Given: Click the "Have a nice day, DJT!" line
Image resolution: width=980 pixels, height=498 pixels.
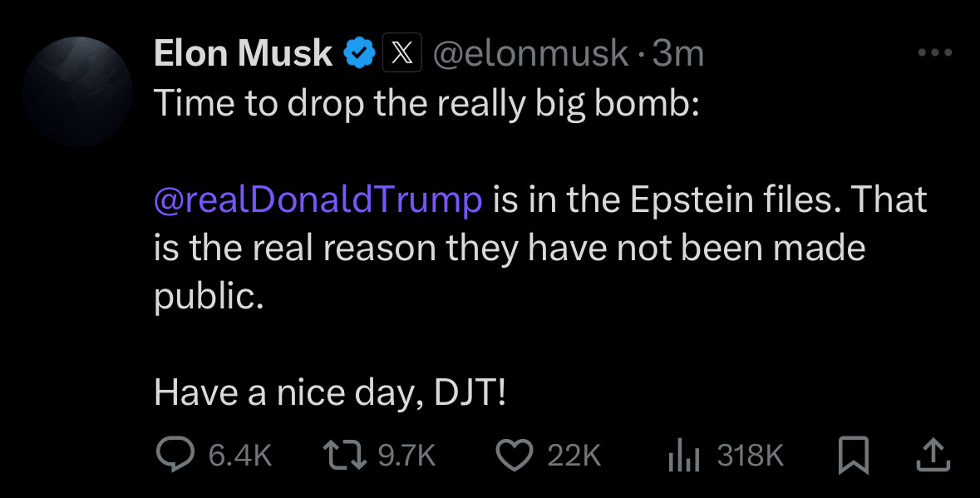Looking at the screenshot, I should coord(329,392).
